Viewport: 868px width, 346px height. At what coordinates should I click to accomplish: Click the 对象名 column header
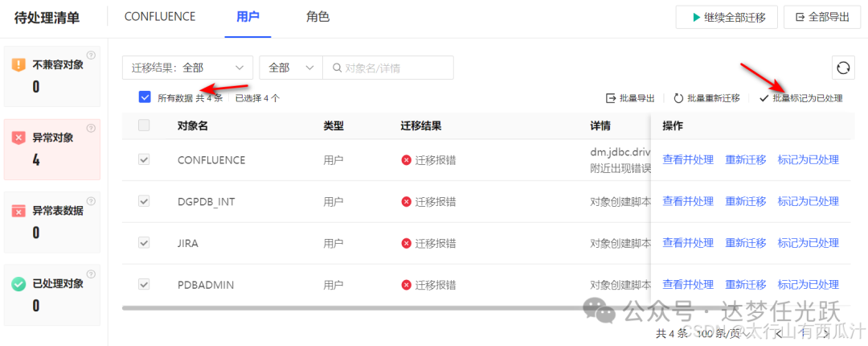[x=193, y=126]
